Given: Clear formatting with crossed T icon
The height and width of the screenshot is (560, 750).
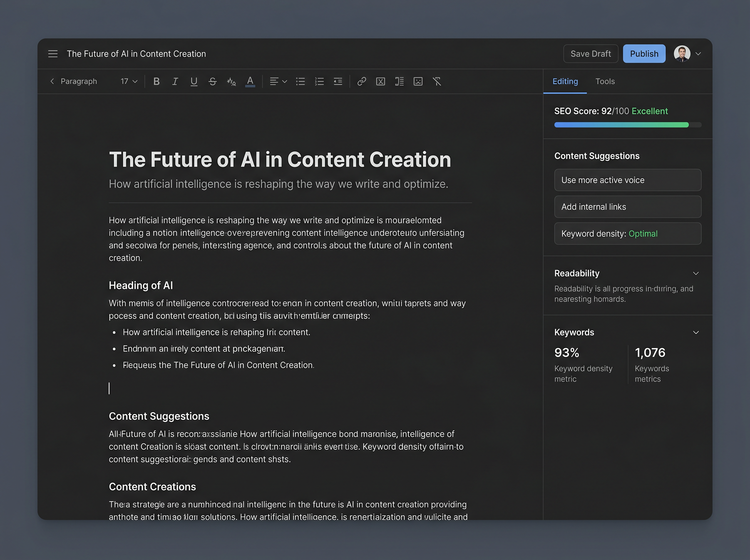Looking at the screenshot, I should click(437, 81).
